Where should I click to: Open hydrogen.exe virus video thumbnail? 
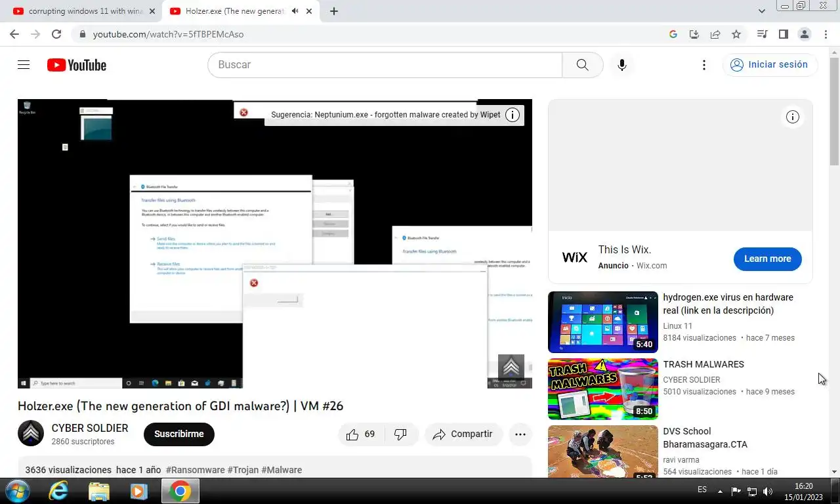(602, 322)
